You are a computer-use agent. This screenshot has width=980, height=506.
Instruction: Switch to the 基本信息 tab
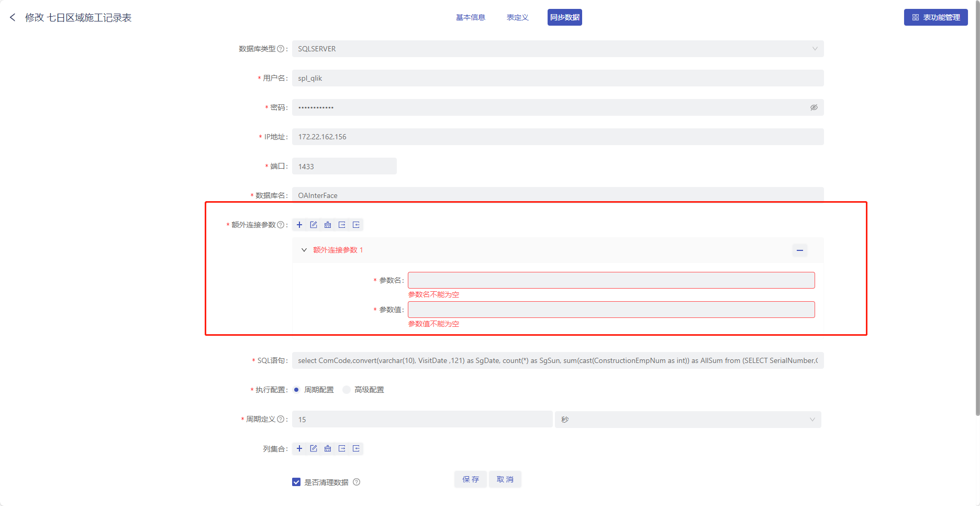coord(471,17)
